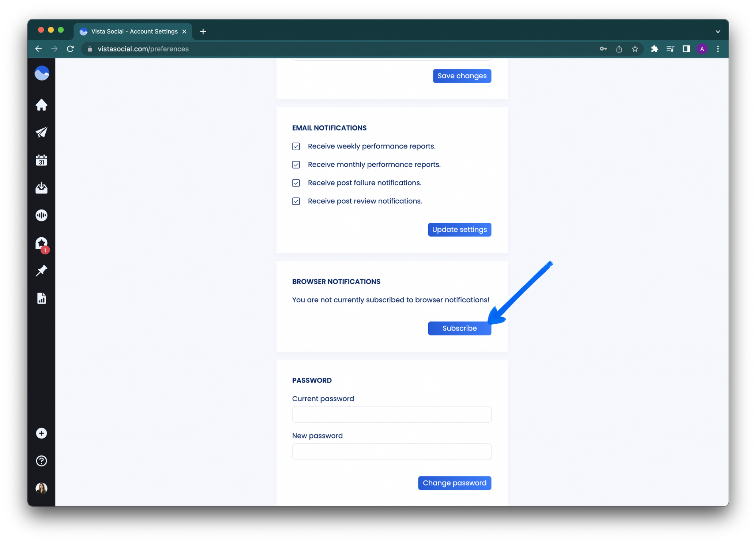Open help via the question mark icon
756x543 pixels.
click(41, 461)
